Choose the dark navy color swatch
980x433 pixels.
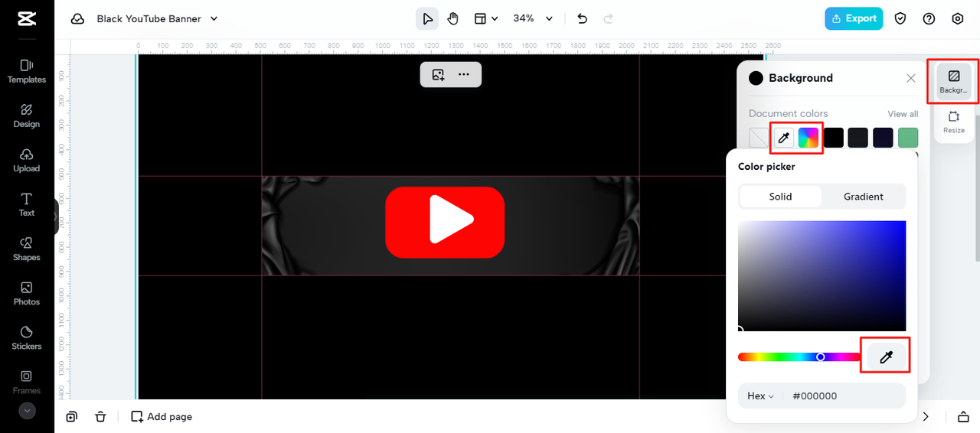pyautogui.click(x=883, y=138)
